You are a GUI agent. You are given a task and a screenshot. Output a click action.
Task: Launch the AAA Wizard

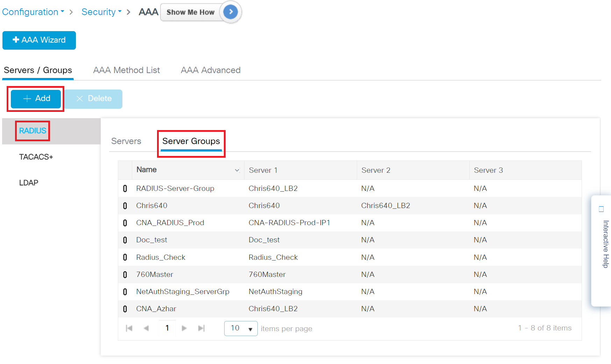pos(39,40)
